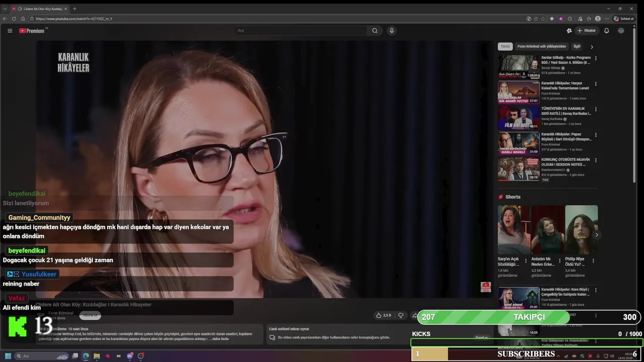
Task: Open the browser home page icon
Action: point(23,19)
